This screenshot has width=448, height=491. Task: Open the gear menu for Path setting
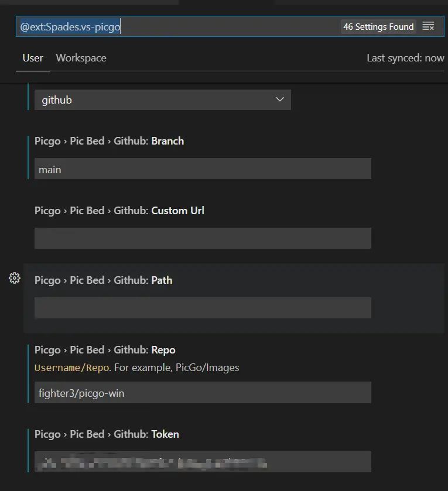(x=15, y=279)
